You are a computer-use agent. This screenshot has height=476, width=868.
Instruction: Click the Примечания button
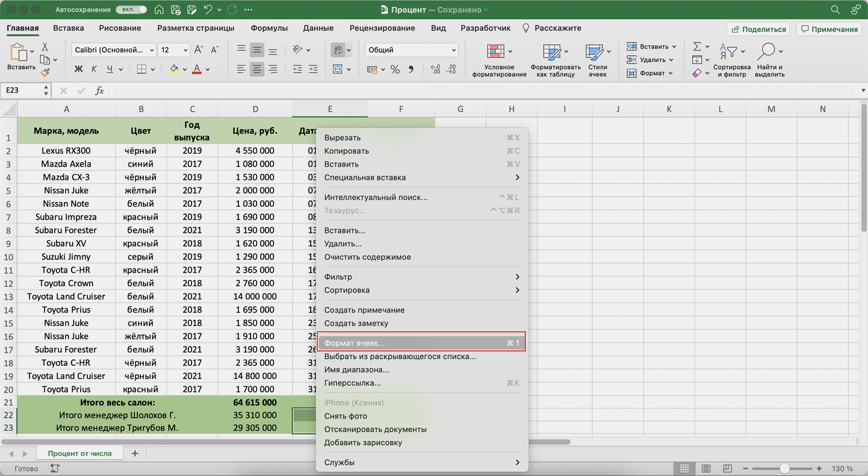coord(830,29)
